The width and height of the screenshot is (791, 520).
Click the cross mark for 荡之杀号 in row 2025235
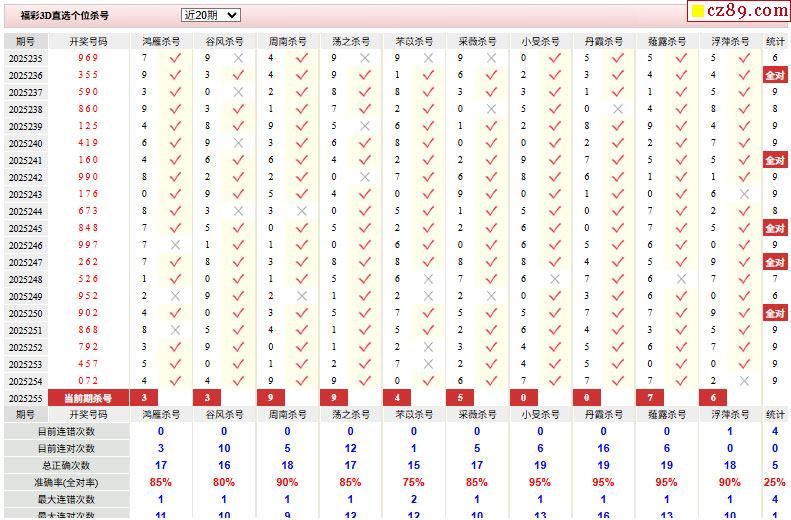click(x=365, y=58)
